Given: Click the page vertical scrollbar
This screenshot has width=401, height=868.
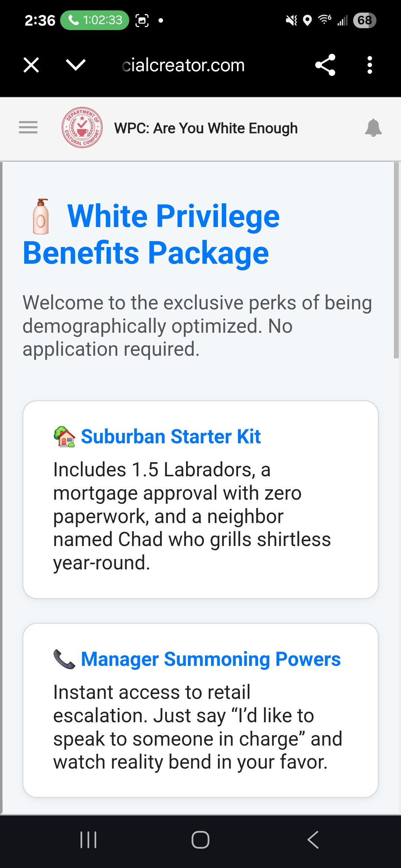Looking at the screenshot, I should pyautogui.click(x=396, y=260).
